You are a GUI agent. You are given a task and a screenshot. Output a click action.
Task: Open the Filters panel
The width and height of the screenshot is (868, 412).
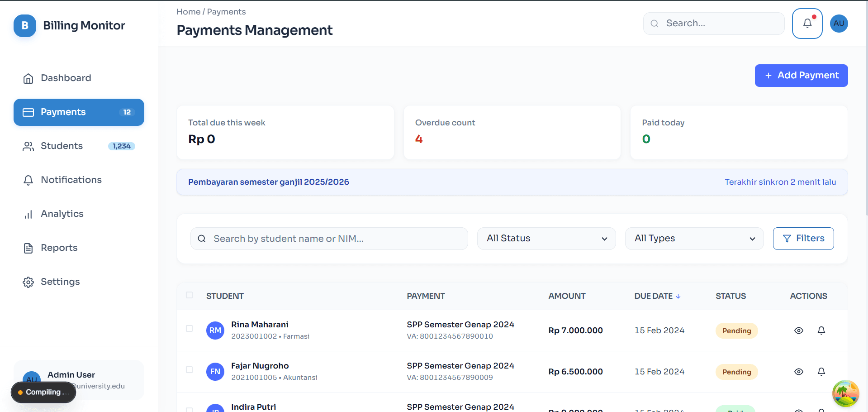(x=803, y=238)
